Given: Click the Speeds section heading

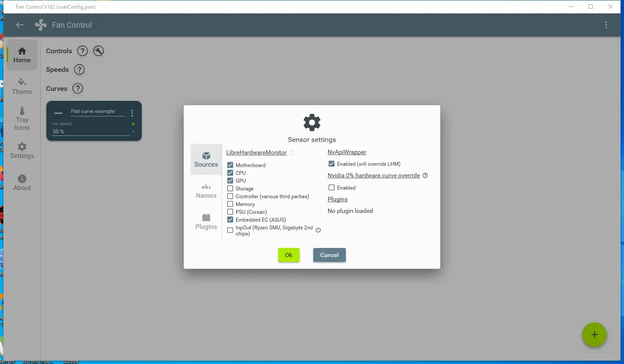Looking at the screenshot, I should tap(57, 70).
